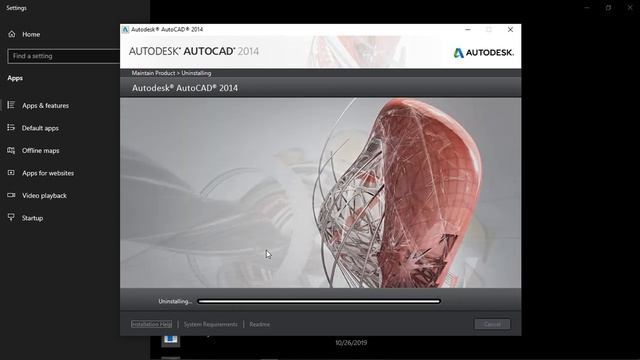Open Apps & features settings page
The height and width of the screenshot is (360, 640).
pyautogui.click(x=45, y=106)
